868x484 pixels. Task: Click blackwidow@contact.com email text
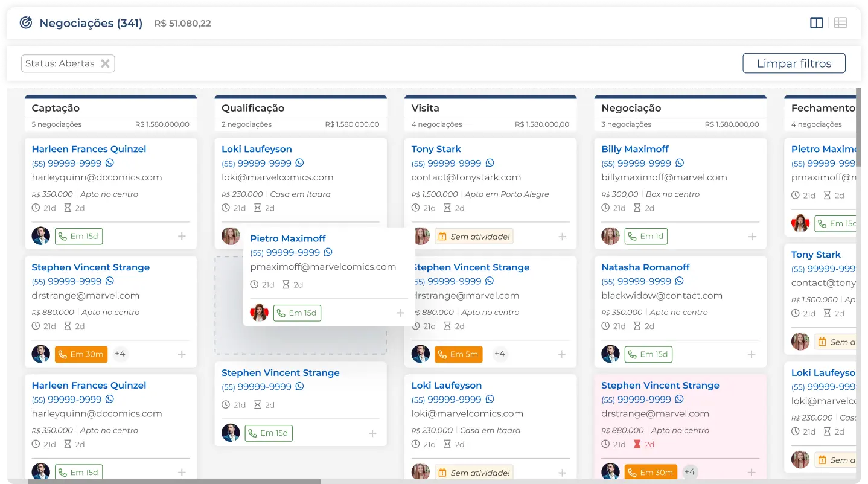click(662, 296)
